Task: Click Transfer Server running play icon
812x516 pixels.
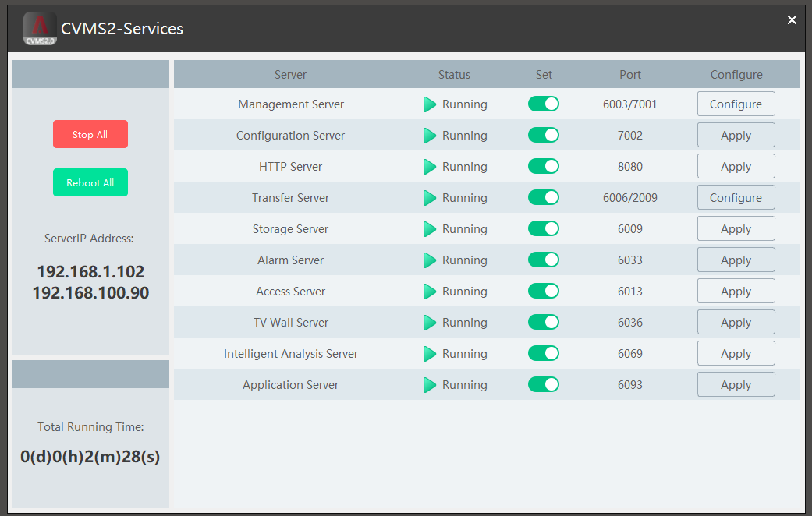Action: click(x=429, y=198)
